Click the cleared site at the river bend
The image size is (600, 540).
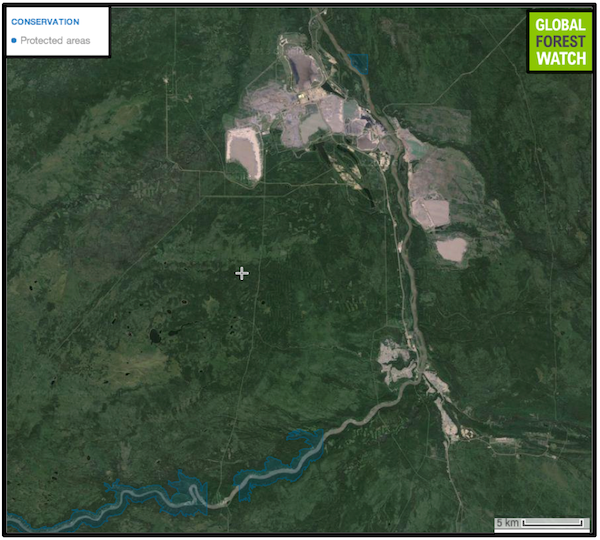397,361
